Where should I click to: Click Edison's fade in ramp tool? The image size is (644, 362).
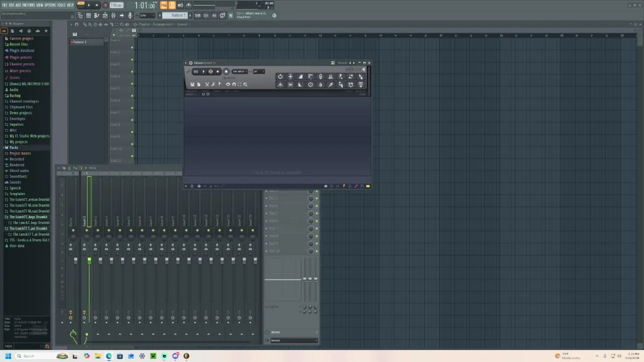pos(300,76)
